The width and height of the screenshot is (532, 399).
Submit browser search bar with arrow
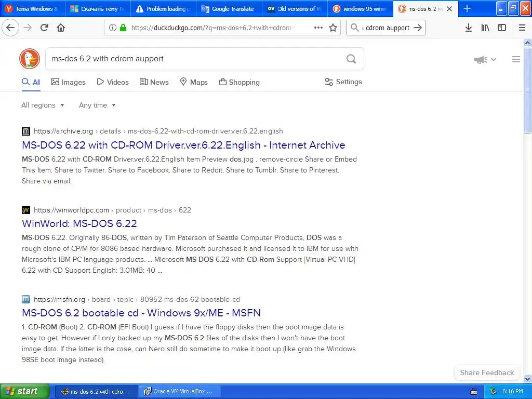[x=418, y=28]
